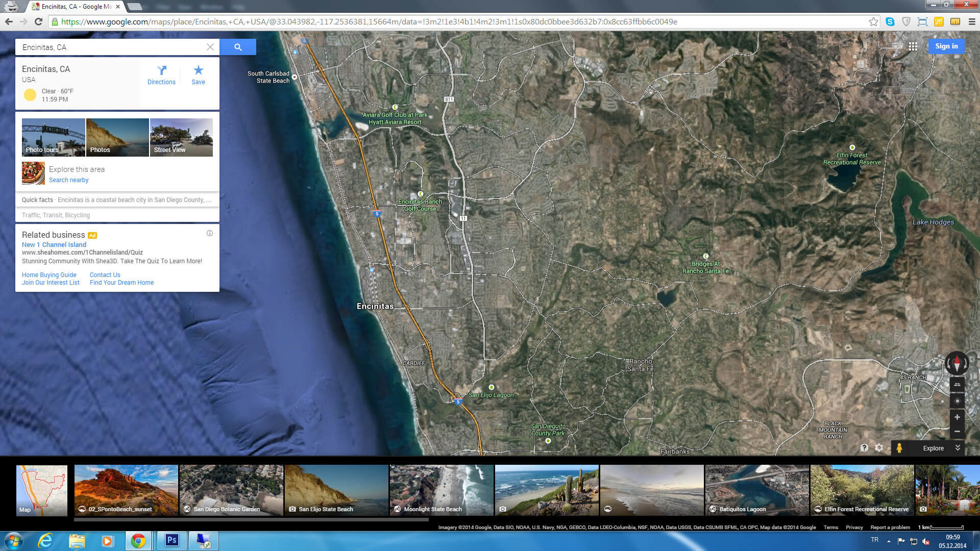Switch to Map view thumbnail
The height and width of the screenshot is (551, 980).
(x=42, y=490)
